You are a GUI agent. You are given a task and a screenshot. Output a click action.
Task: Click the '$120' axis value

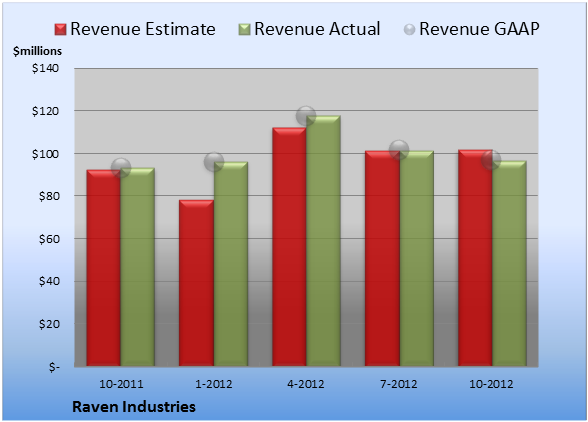point(45,111)
